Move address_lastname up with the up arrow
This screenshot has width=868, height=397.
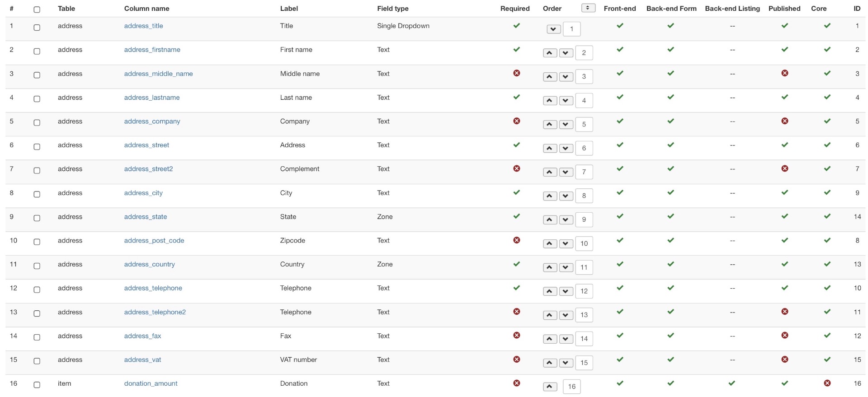click(x=550, y=101)
